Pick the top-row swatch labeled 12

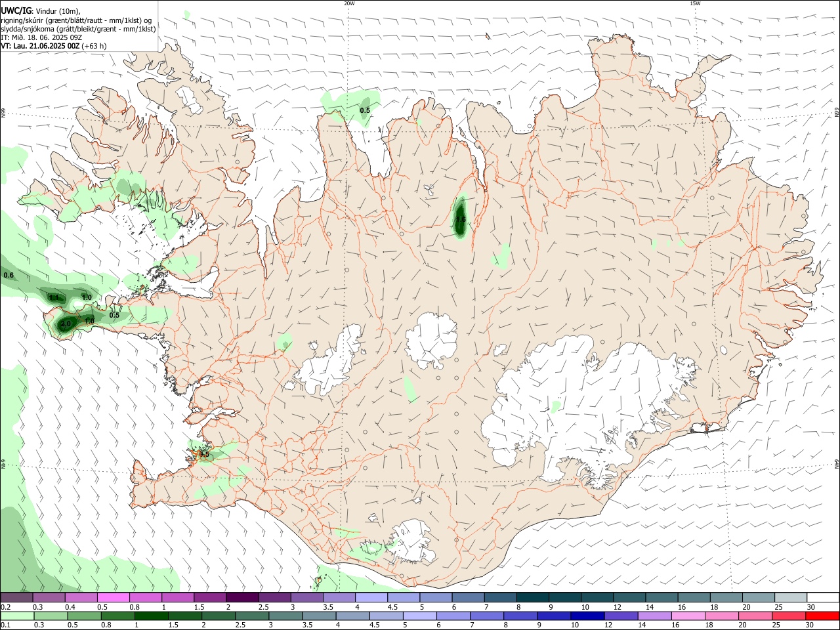629,598
